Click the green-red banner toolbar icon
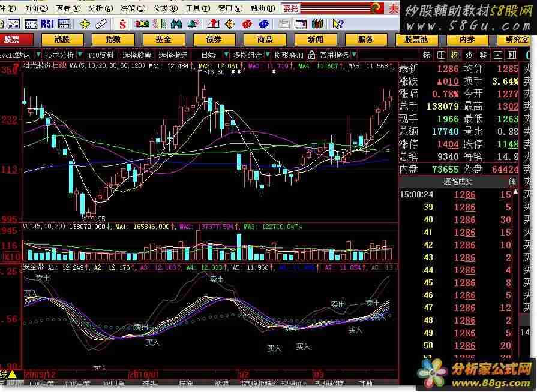This screenshot has height=392, width=537. pyautogui.click(x=142, y=23)
